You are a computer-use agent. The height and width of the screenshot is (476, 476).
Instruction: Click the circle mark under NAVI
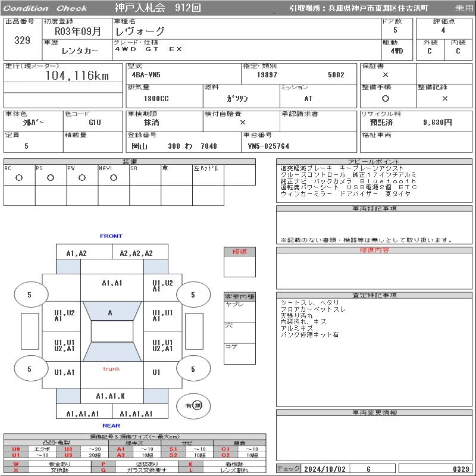114,178
